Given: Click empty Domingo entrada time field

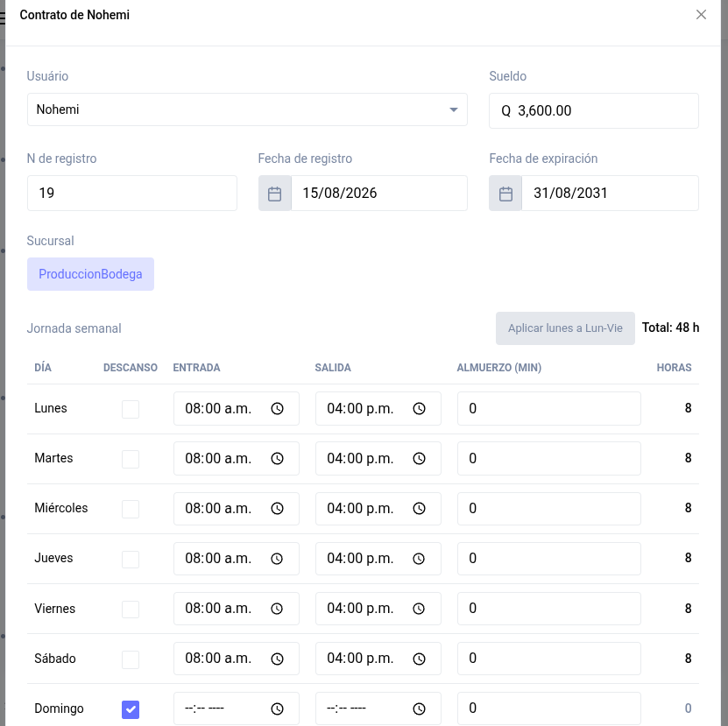Looking at the screenshot, I should tap(237, 708).
